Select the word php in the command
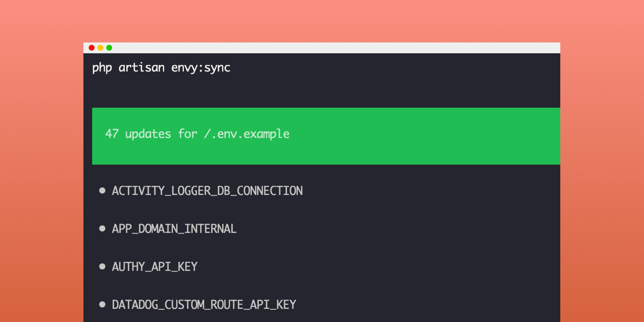 pos(102,68)
